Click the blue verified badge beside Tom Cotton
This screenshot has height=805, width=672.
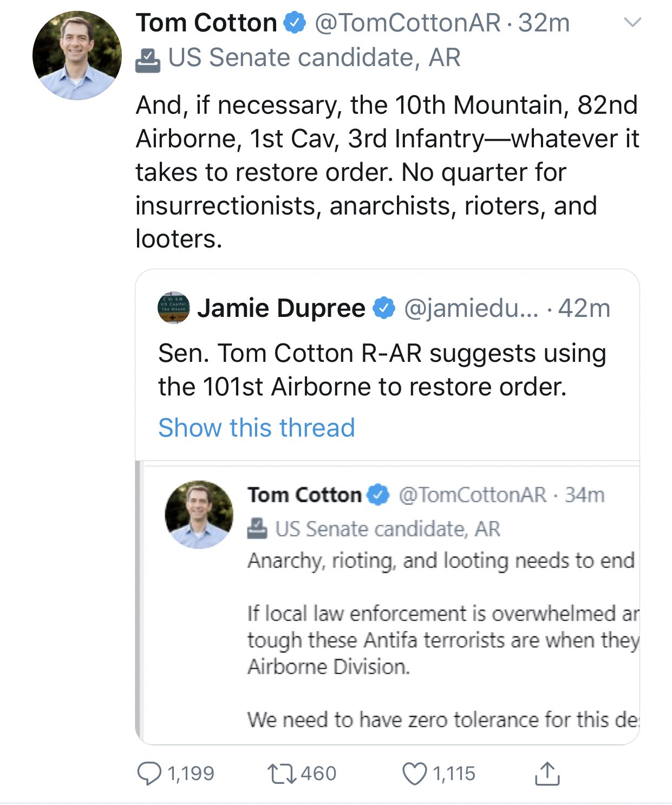click(295, 23)
